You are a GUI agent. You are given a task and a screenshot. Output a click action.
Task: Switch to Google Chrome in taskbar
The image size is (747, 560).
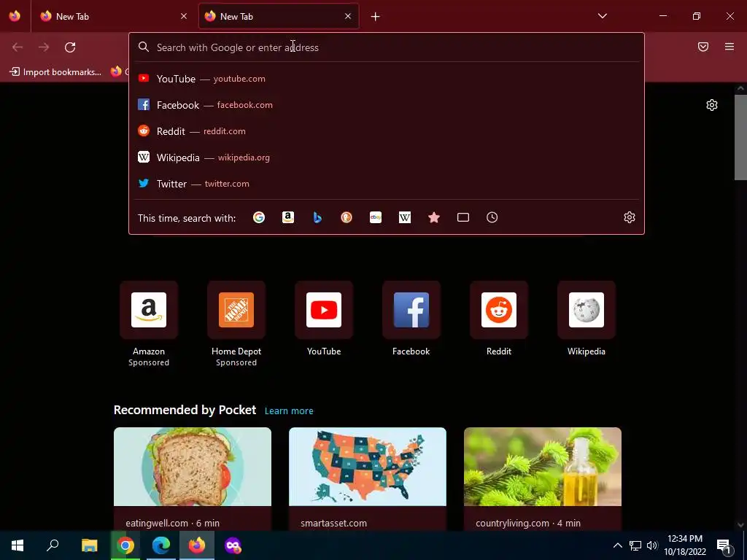[125, 545]
